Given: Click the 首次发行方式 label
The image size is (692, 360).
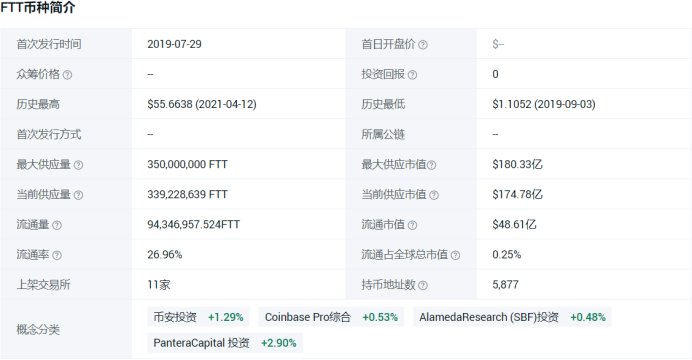Looking at the screenshot, I should point(49,134).
